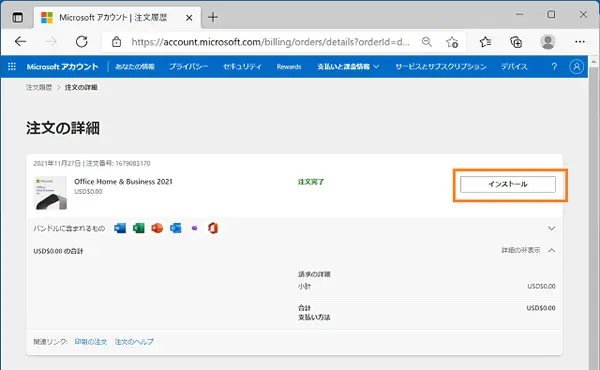This screenshot has height=370, width=600.
Task: Click the 注文完了 status text
Action: click(311, 182)
